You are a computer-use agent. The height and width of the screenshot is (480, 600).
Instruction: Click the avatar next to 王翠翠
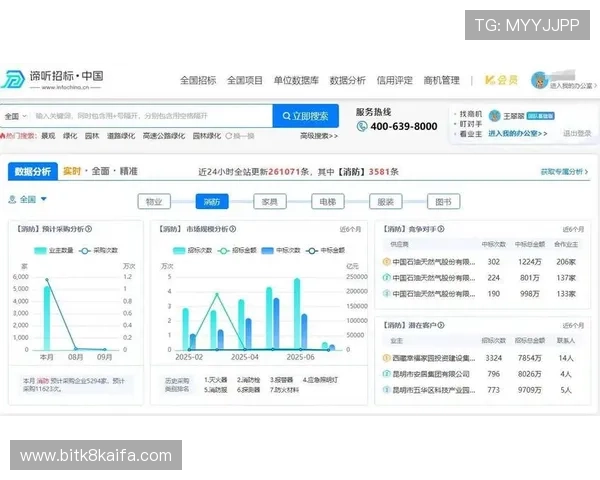click(x=494, y=116)
